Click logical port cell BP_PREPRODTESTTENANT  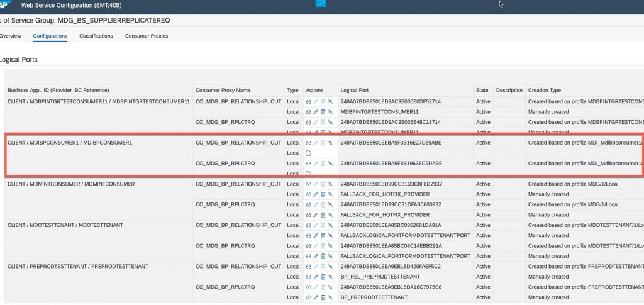click(374, 297)
